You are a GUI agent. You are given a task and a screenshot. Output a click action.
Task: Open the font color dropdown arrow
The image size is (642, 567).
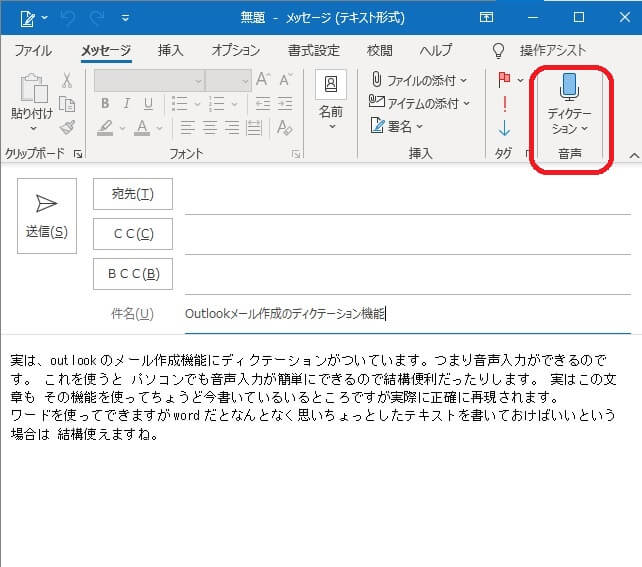click(x=160, y=128)
